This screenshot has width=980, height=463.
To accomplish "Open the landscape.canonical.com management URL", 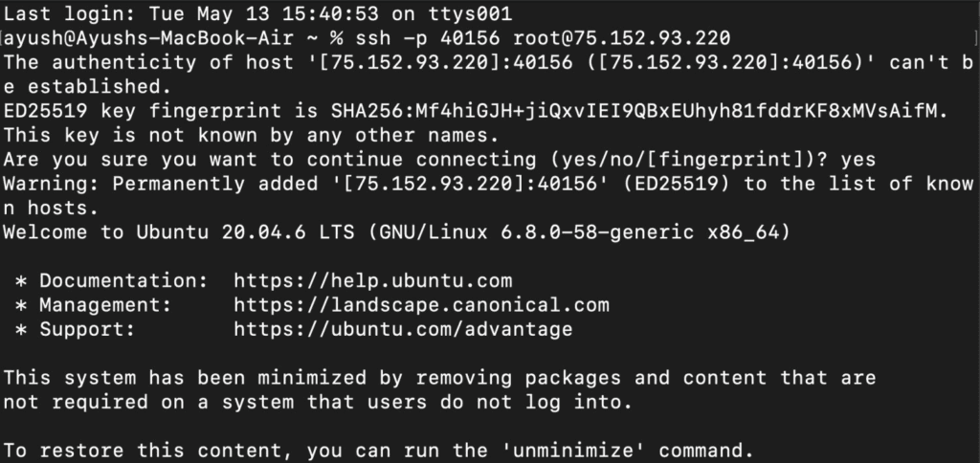I will (x=421, y=305).
